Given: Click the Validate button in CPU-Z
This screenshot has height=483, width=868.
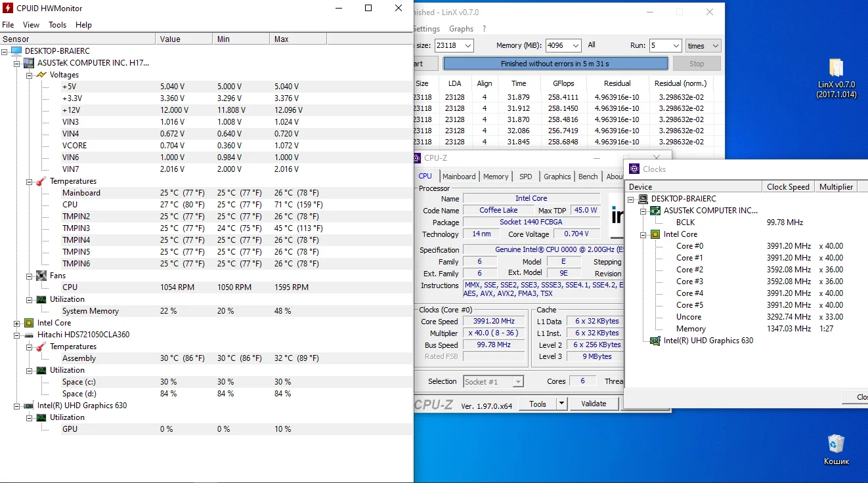Looking at the screenshot, I should [594, 404].
